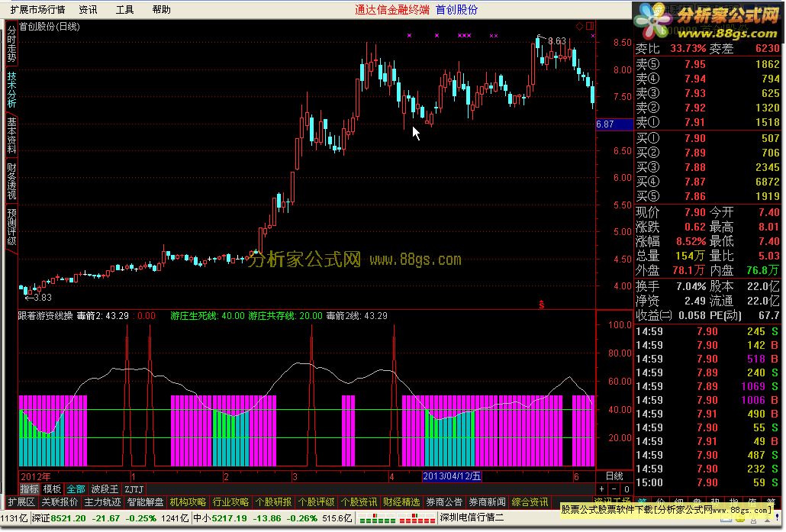This screenshot has height=532, width=786.
Task: Open the 主力轨迹 tab
Action: click(x=102, y=502)
